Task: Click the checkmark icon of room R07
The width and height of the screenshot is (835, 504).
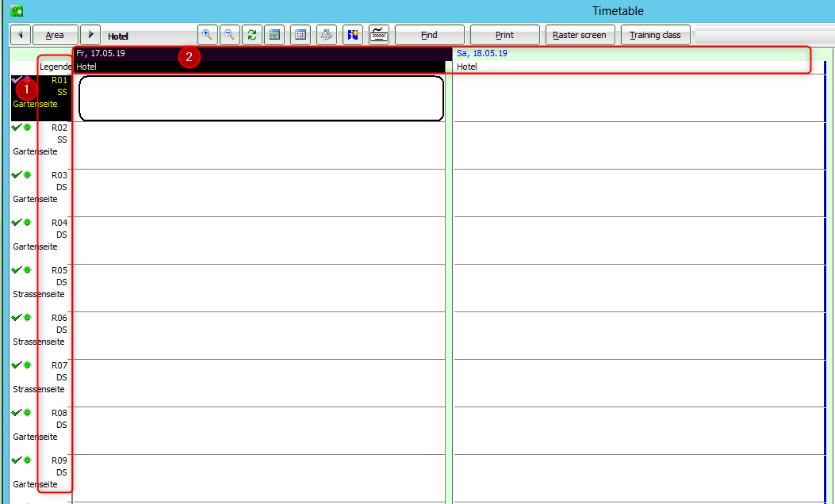Action: point(16,365)
